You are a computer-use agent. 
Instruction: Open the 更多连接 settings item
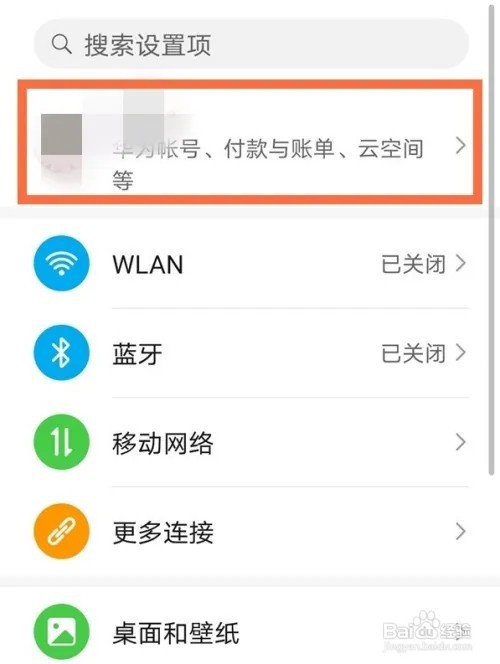click(x=250, y=531)
